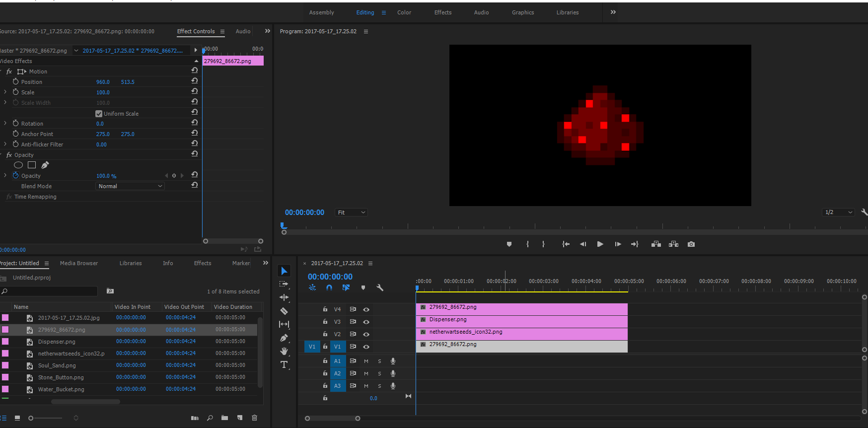Viewport: 868px width, 428px height.
Task: Add or remove Opacity keyframe
Action: (x=174, y=176)
